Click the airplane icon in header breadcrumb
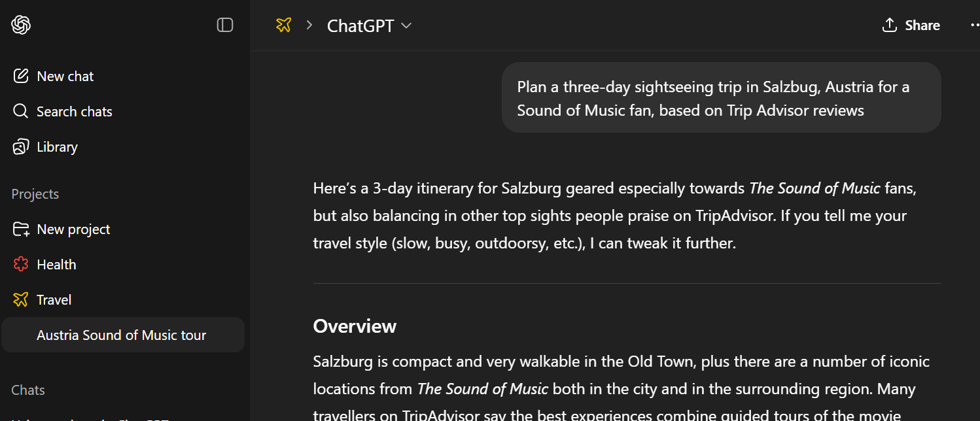This screenshot has height=421, width=980. pos(283,25)
